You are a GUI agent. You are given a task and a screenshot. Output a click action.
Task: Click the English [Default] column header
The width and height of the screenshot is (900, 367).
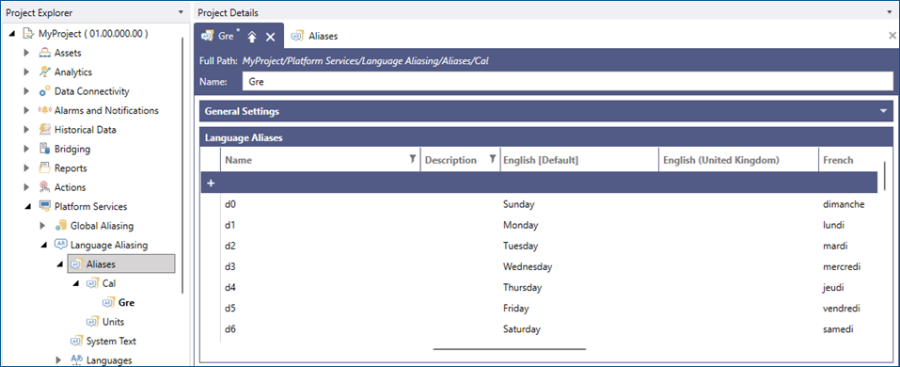[x=541, y=160]
